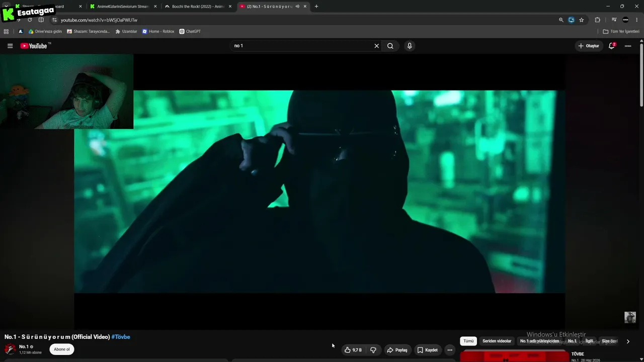644x362 pixels.
Task: Open the ChatGPT bookmark
Action: coord(190,31)
